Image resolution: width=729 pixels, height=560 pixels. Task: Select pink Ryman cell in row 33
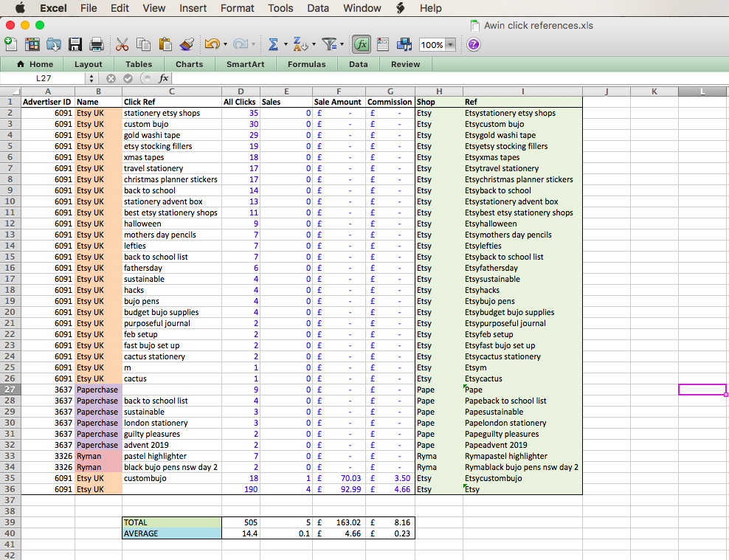pos(98,456)
